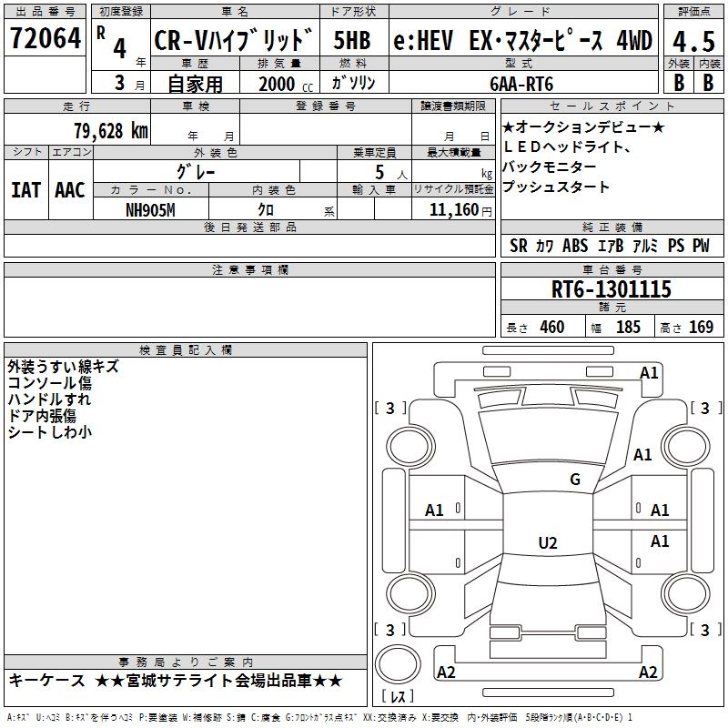Select the mileage reading 79,628 km
Viewport: 728px width, 728px height.
pos(111,131)
